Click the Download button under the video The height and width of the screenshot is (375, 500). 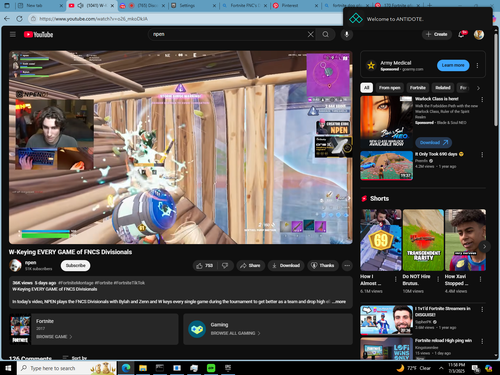click(x=286, y=265)
